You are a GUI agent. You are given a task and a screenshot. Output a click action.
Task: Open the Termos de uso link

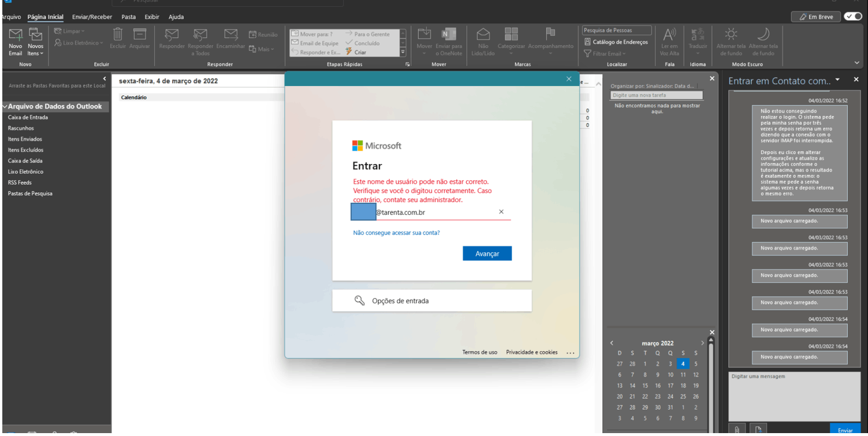click(x=479, y=352)
